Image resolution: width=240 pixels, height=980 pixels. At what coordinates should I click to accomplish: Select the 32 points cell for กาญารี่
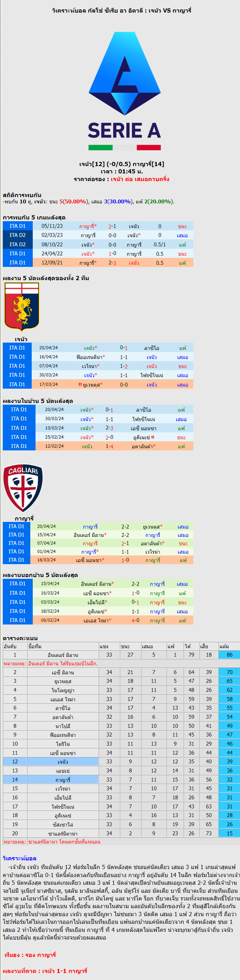pos(229,780)
